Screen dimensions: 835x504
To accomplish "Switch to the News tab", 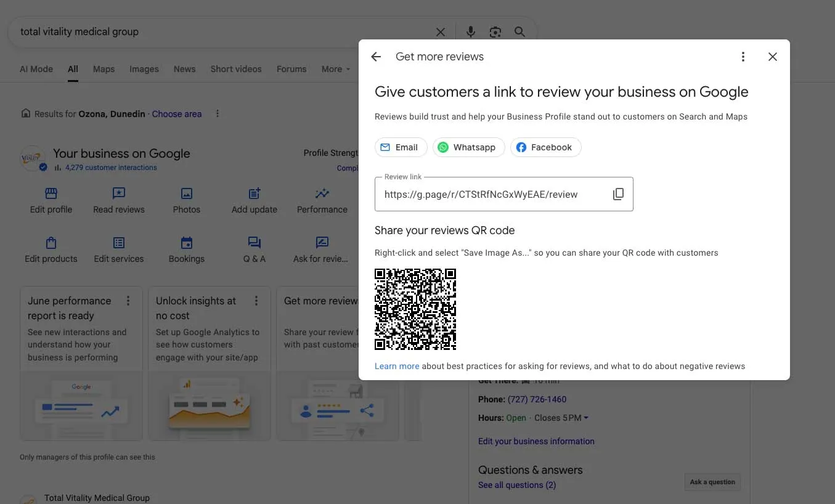I will [184, 69].
